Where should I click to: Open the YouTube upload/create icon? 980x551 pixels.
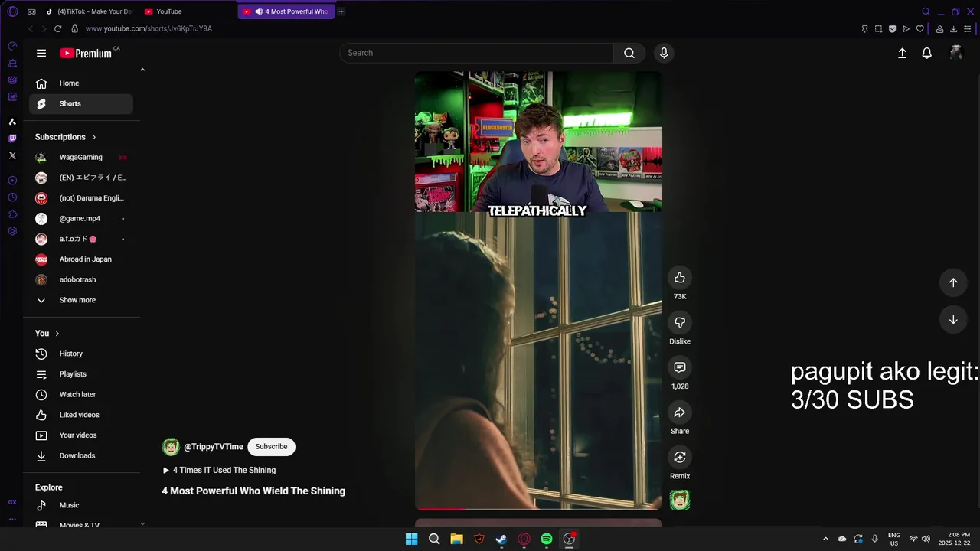902,53
